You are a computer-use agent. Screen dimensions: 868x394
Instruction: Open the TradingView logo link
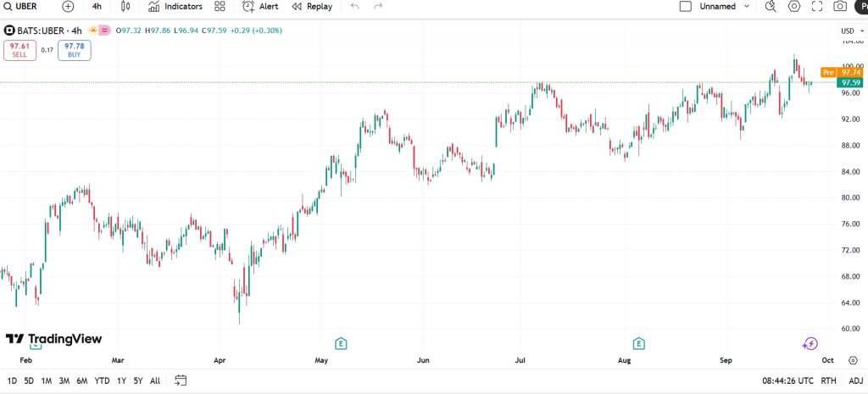(53, 339)
